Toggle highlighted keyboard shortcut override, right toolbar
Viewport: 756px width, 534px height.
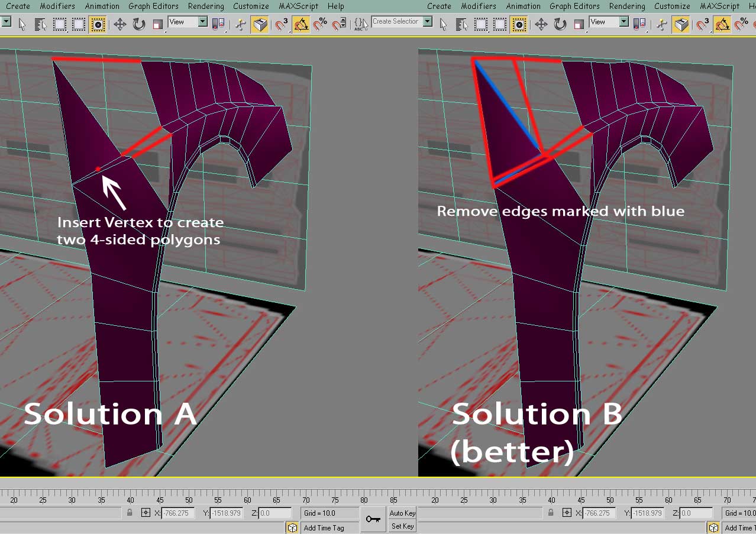click(681, 24)
